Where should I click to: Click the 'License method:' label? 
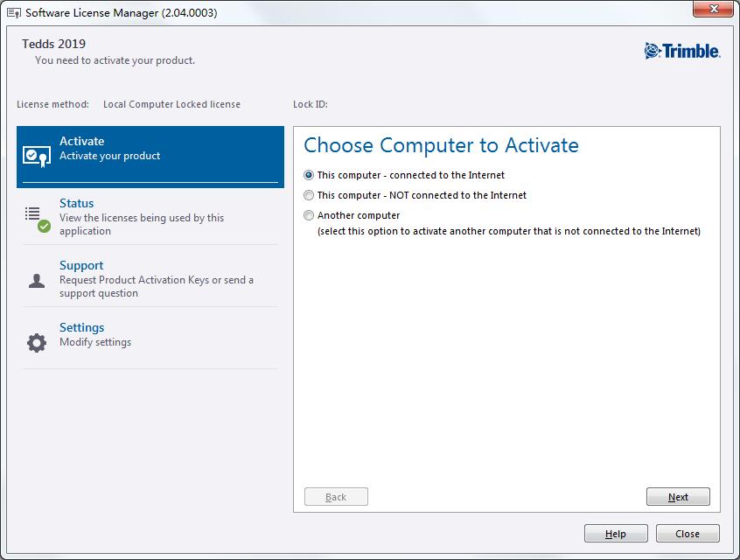pos(52,104)
